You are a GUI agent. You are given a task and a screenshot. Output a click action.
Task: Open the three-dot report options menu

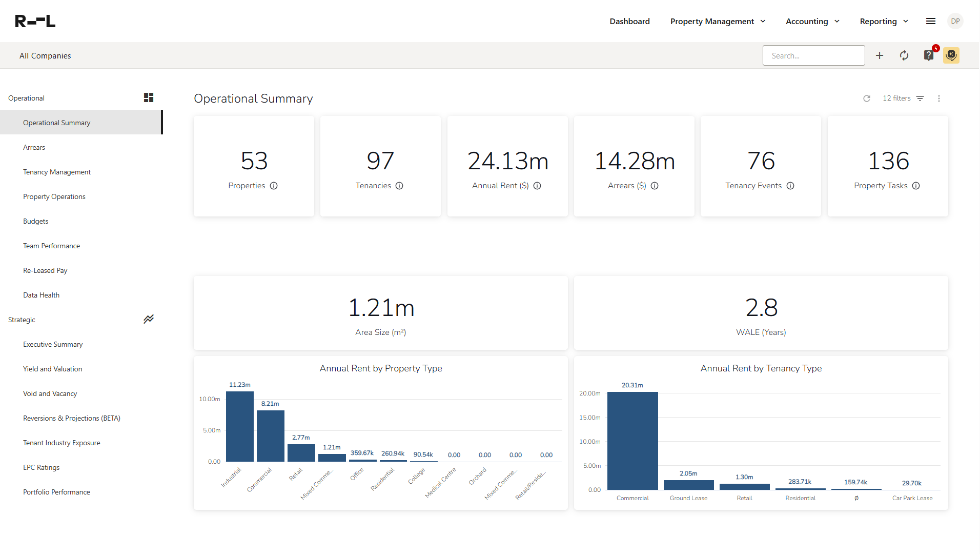coord(939,98)
